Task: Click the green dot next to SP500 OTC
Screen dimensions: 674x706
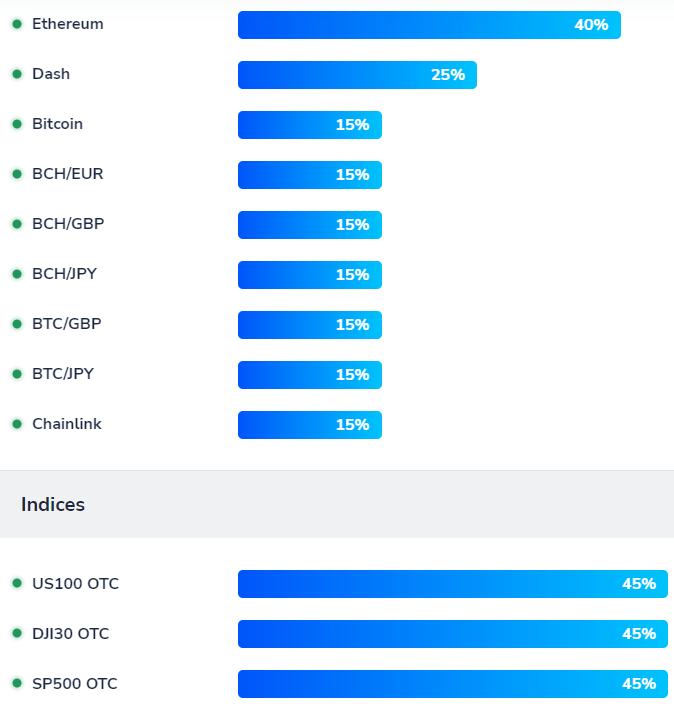Action: [17, 684]
